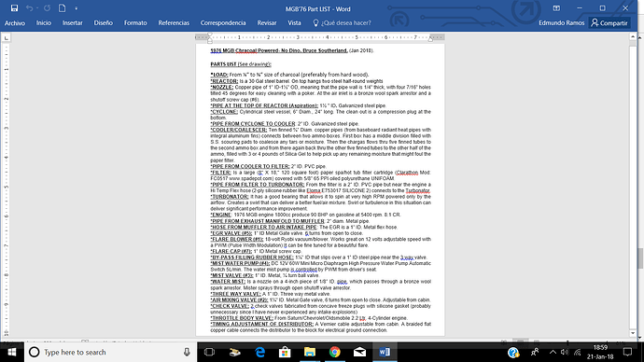The height and width of the screenshot is (362, 644).
Task: Click the Word icon in taskbar
Action: pyautogui.click(x=385, y=352)
